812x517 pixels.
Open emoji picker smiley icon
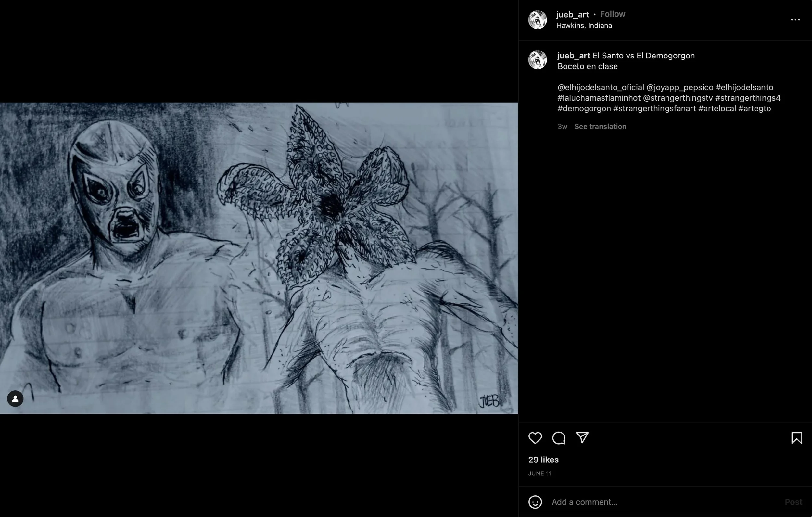[535, 502]
